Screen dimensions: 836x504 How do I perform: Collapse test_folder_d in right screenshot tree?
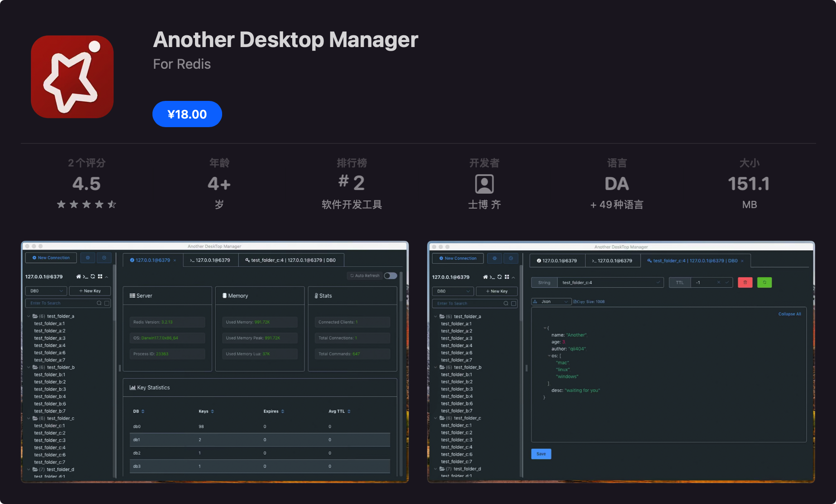tap(436, 469)
